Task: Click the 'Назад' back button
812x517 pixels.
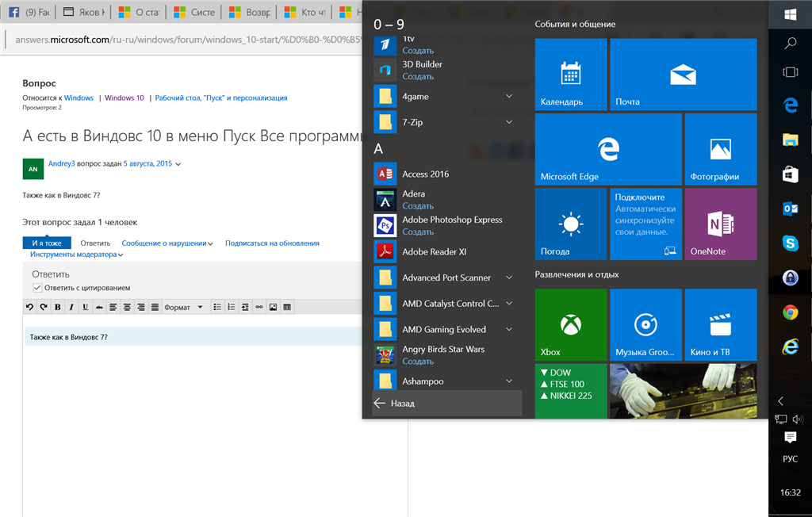Action: pos(447,403)
